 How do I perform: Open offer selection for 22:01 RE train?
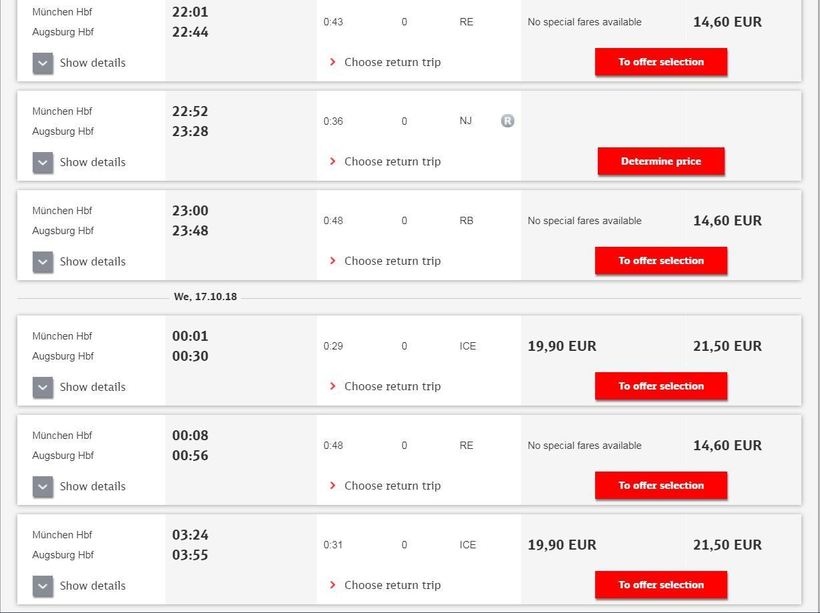(661, 62)
